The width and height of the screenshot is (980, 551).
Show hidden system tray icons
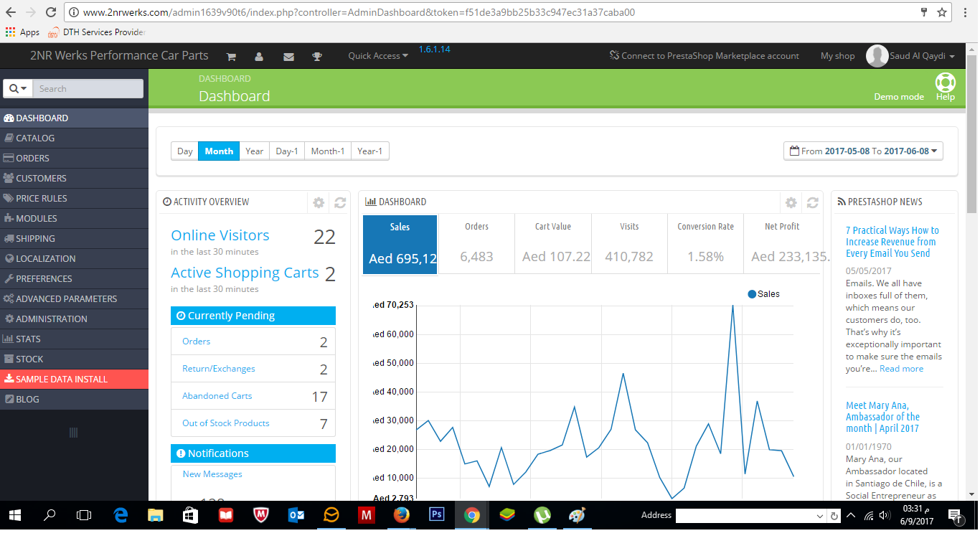[851, 515]
